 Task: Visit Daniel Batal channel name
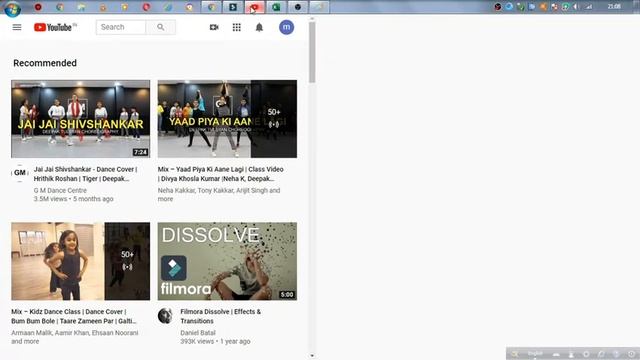point(198,333)
